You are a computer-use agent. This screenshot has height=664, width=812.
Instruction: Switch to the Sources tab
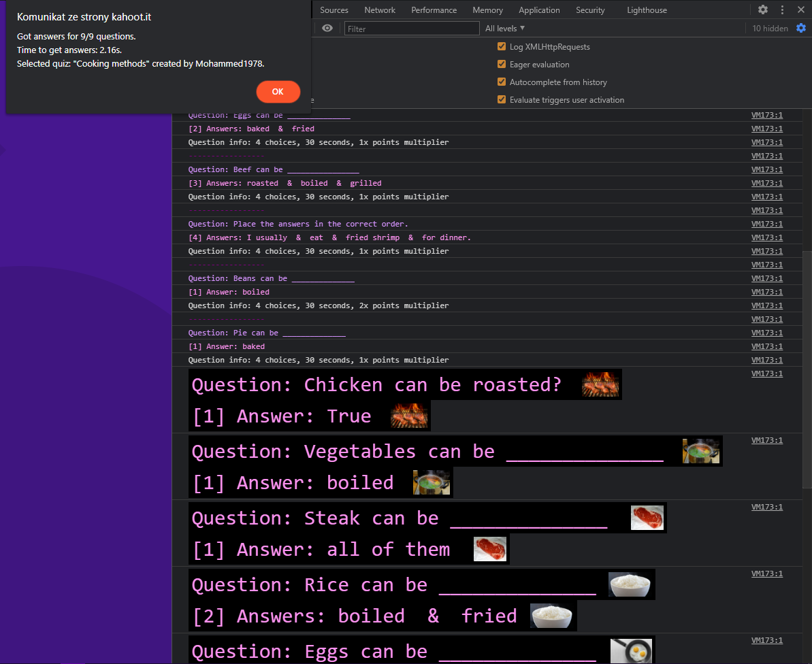(334, 10)
